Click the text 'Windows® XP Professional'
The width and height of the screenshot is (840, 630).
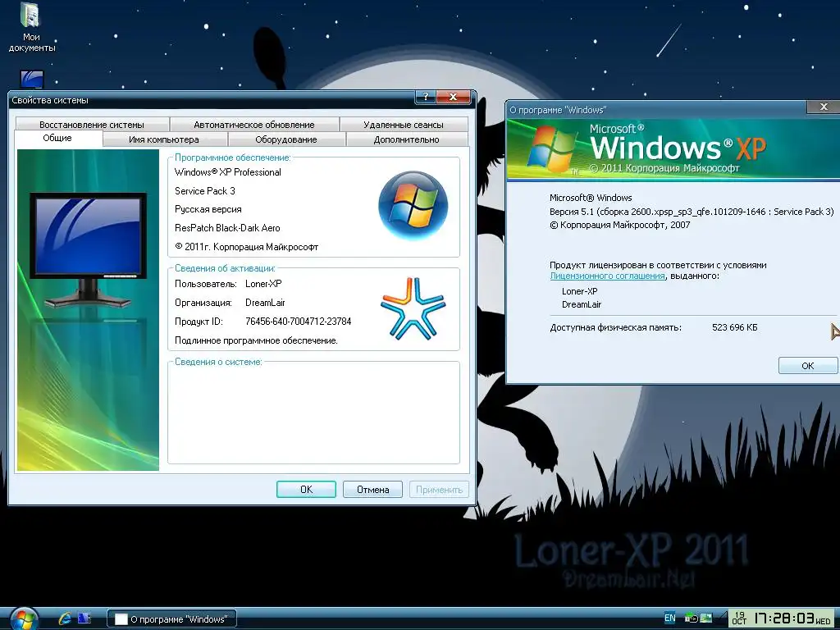pos(228,172)
